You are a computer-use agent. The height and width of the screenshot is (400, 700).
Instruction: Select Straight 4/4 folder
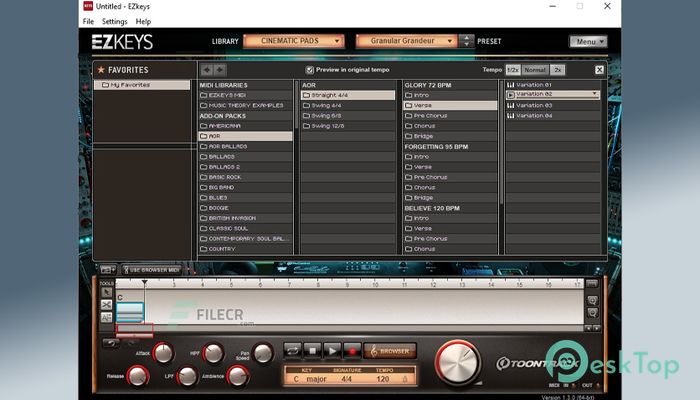348,95
